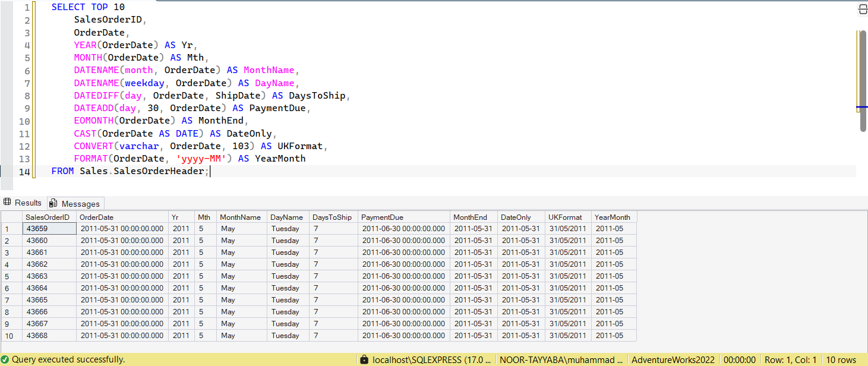Select the DayName column header
Viewport: 868px width, 366px height.
pyautogui.click(x=288, y=217)
